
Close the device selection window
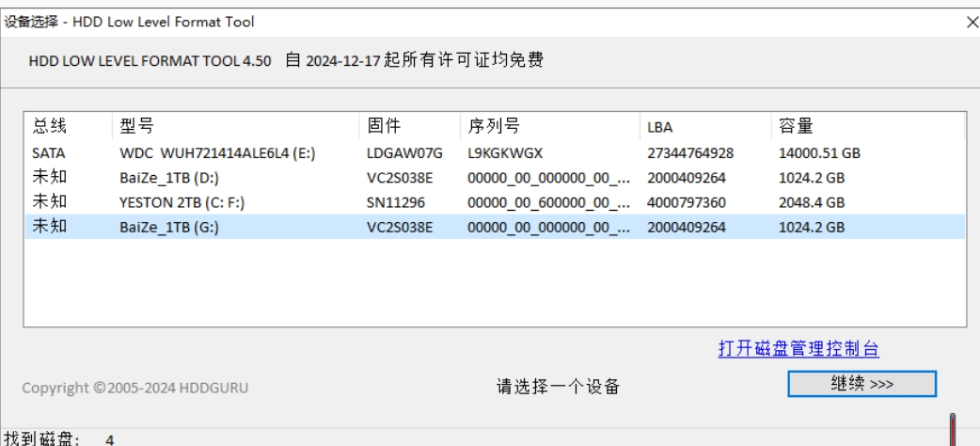pos(972,22)
